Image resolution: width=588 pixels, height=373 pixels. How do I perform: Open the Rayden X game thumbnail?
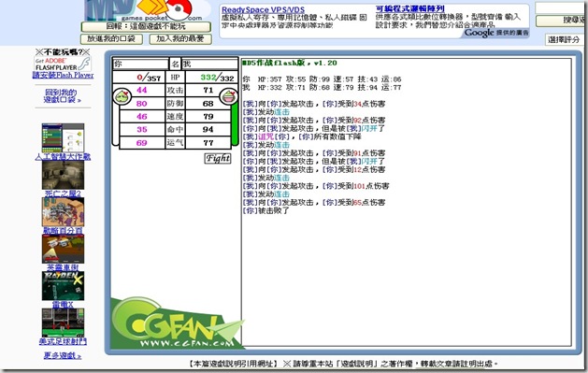[x=63, y=286]
